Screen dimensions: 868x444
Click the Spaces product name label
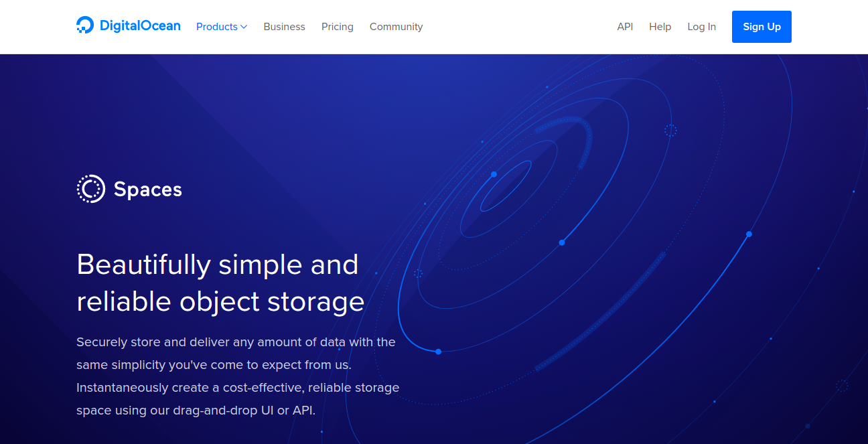point(147,189)
